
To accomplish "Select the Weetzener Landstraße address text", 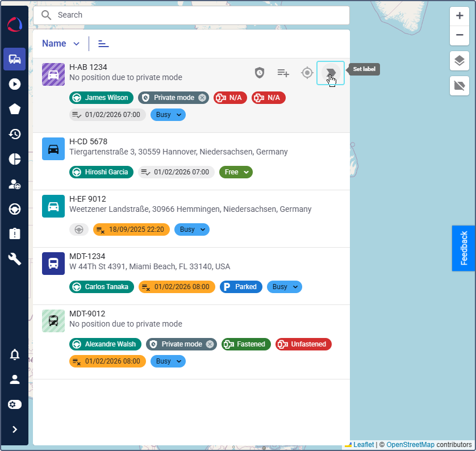I will click(x=190, y=209).
